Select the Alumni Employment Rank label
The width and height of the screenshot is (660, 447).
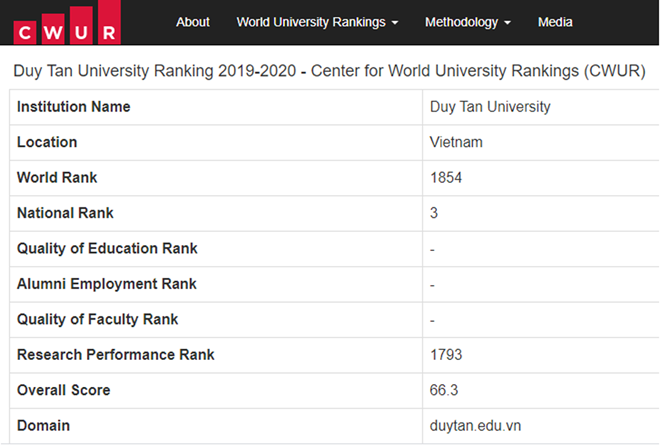point(106,284)
